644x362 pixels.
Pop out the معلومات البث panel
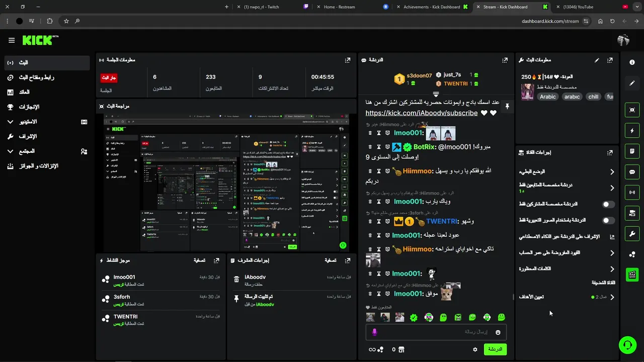click(x=610, y=60)
